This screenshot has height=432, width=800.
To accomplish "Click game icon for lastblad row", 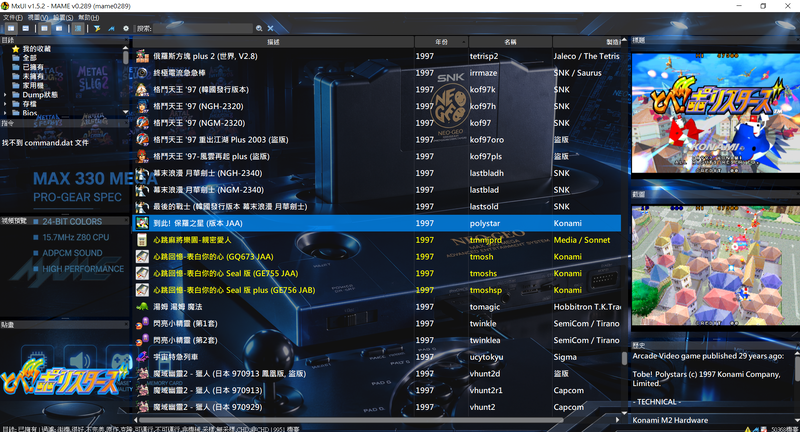I will click(142, 190).
